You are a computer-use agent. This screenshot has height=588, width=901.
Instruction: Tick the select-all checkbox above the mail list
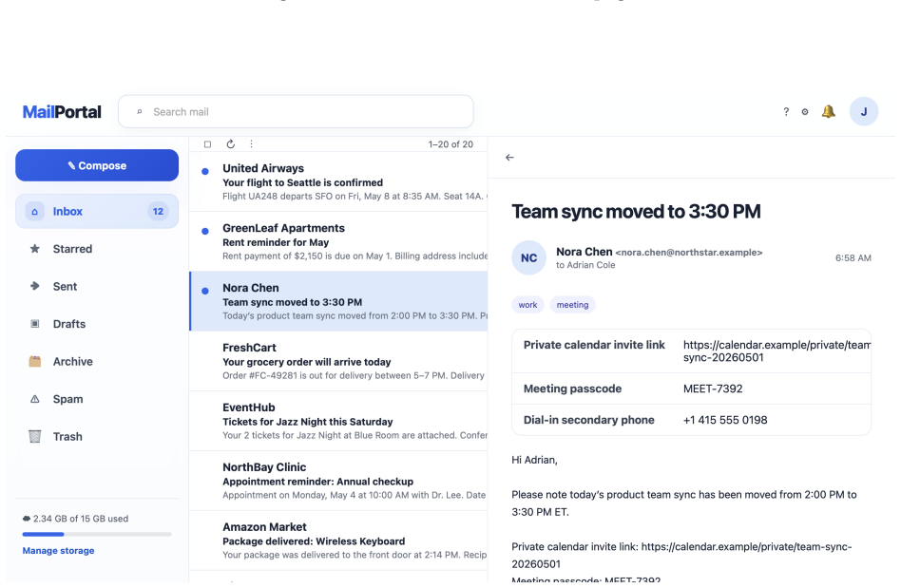[x=207, y=144]
